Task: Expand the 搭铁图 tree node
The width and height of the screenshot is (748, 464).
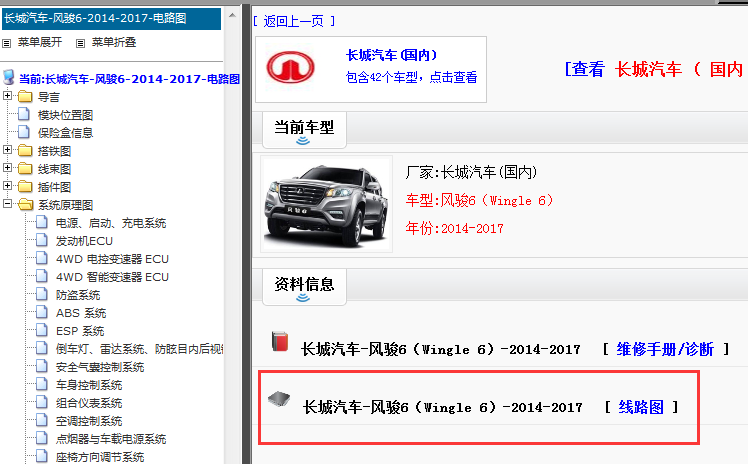Action: click(7, 150)
